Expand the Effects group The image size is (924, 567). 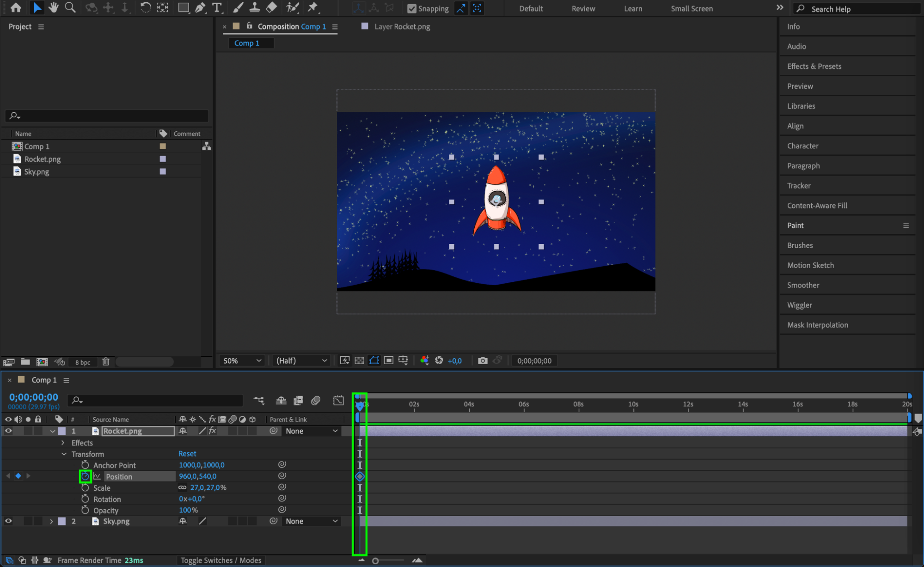point(63,443)
